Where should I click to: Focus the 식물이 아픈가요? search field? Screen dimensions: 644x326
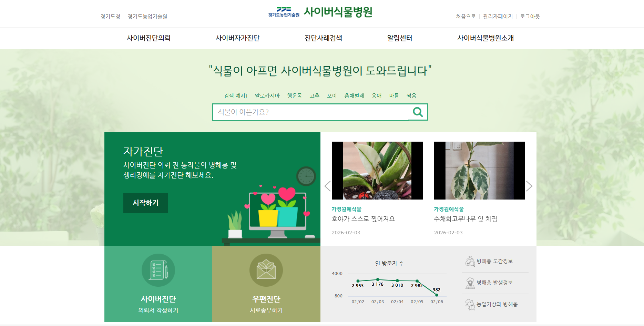311,112
